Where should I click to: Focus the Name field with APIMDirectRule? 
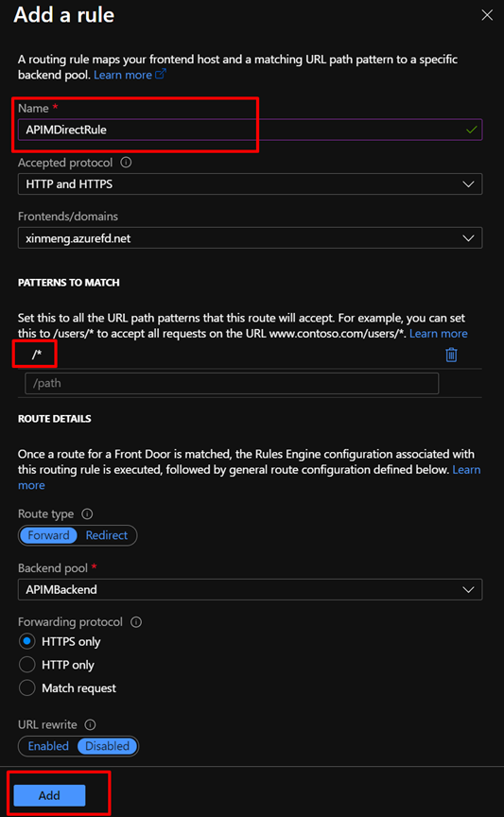(251, 130)
